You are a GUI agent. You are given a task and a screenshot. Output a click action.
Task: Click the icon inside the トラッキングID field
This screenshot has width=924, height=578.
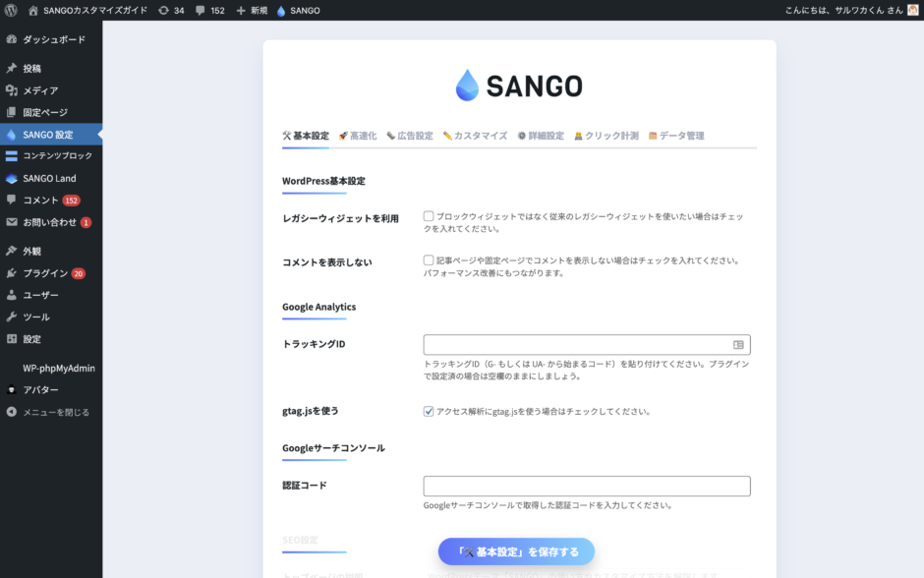point(739,344)
